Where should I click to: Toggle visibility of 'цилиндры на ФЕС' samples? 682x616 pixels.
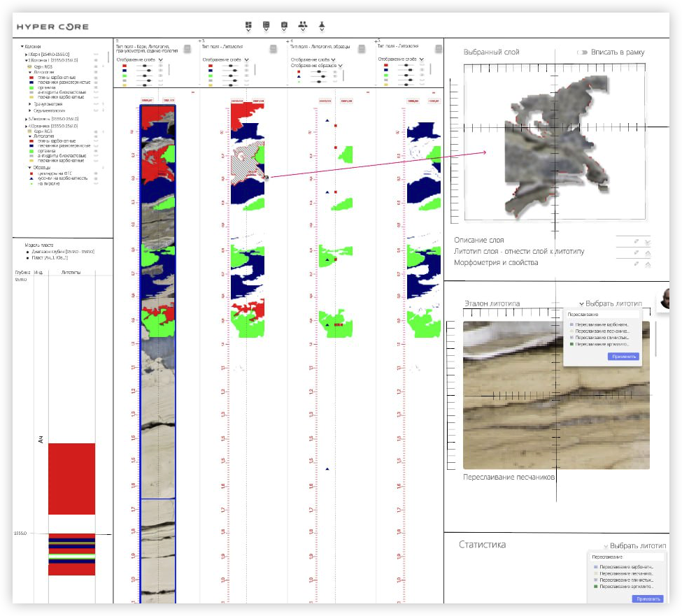[96, 173]
